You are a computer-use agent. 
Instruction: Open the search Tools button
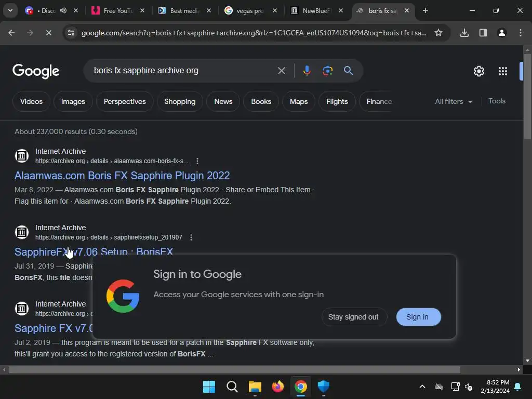click(x=497, y=101)
